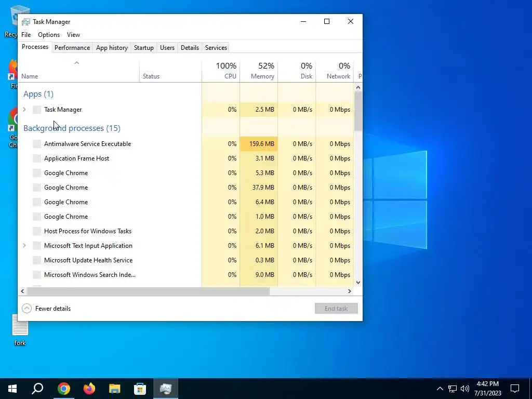This screenshot has width=532, height=399.
Task: Open the notification center icon
Action: (515, 389)
